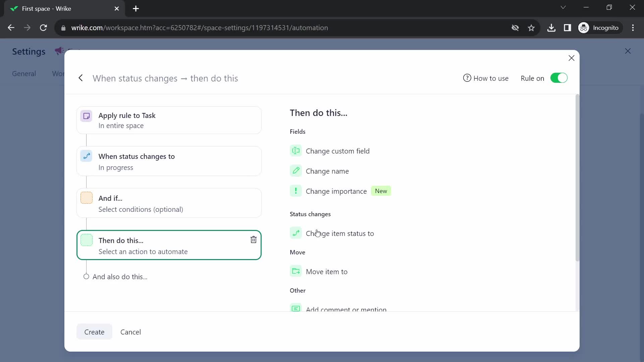Click the Create button
644x362 pixels.
[94, 332]
